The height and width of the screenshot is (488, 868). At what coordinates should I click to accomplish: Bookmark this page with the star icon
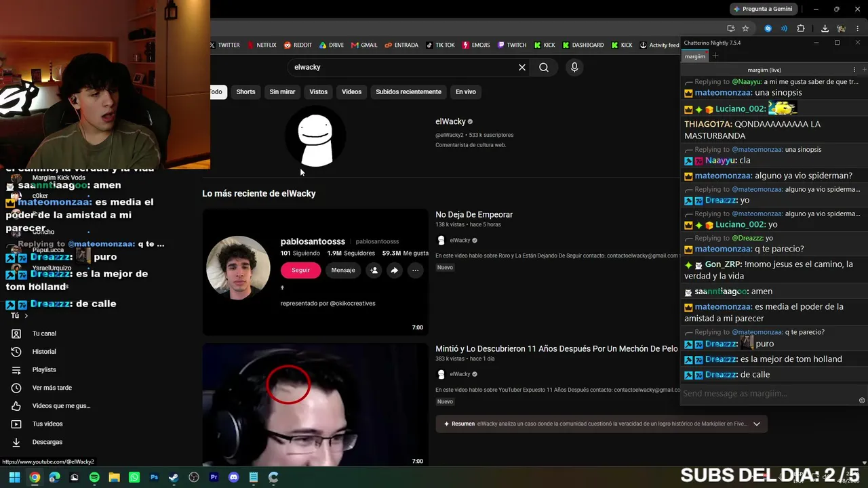click(745, 28)
